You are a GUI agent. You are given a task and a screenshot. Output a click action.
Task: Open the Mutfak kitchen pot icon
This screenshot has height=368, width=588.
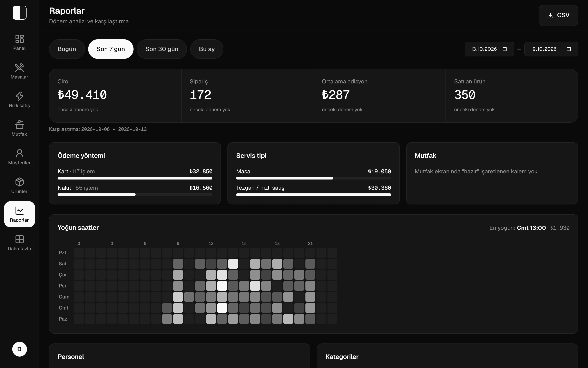[19, 125]
